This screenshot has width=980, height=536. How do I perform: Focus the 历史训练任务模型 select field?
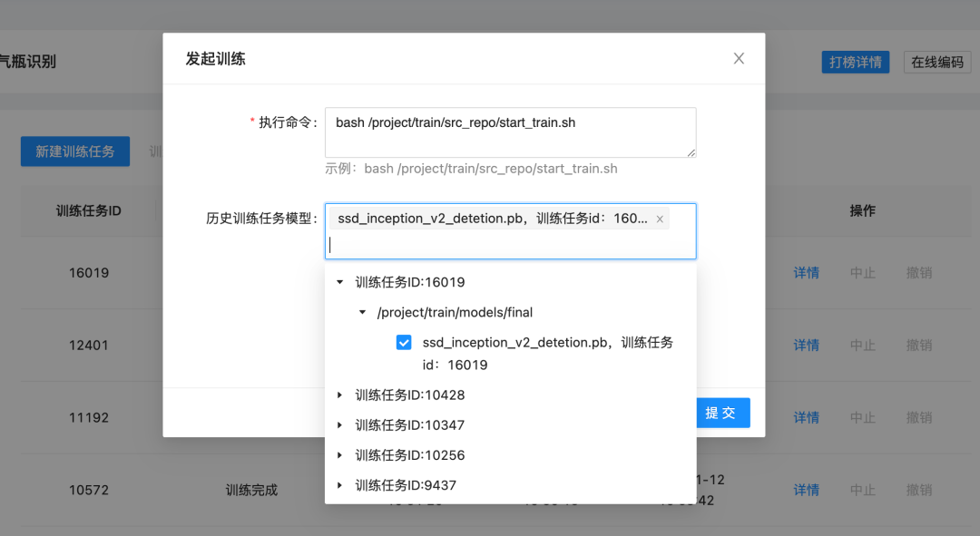[x=511, y=231]
